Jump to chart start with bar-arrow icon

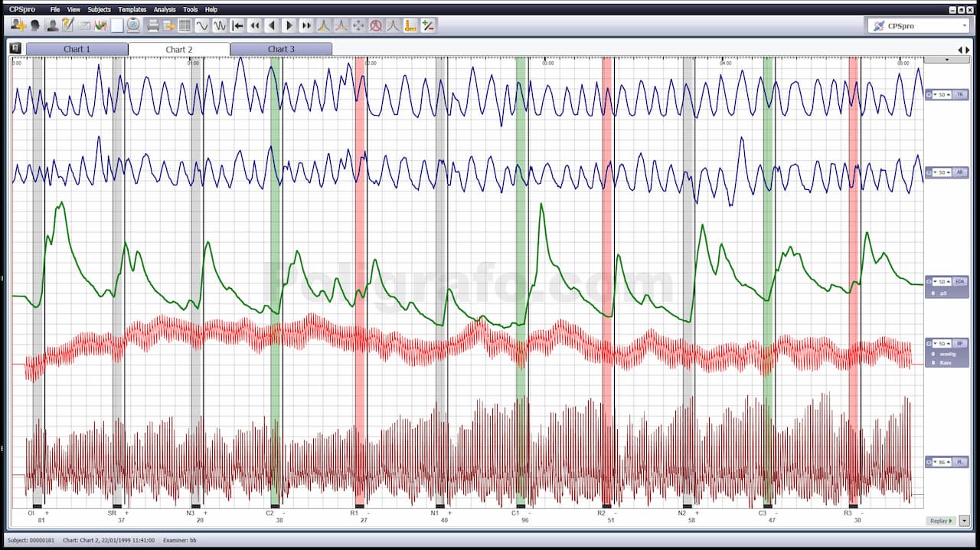pos(238,25)
